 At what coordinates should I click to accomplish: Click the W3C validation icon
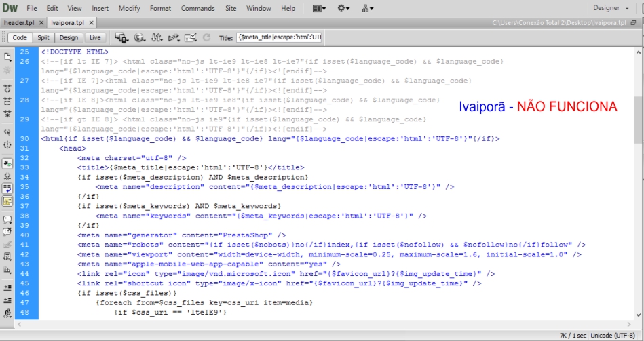[174, 37]
